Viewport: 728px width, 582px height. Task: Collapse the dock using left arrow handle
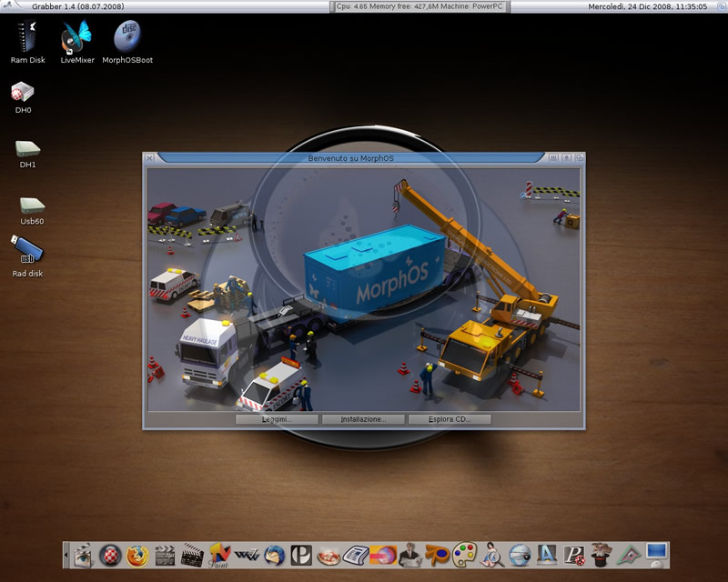point(66,555)
